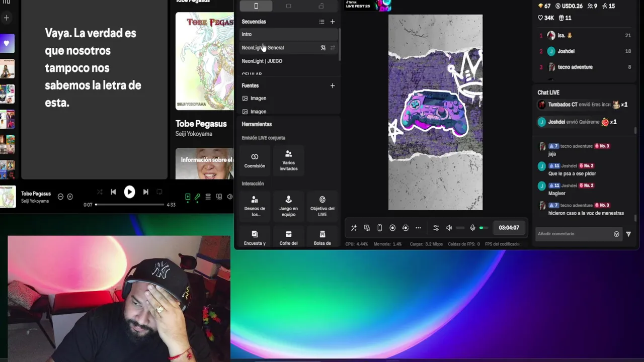644x362 pixels.
Task: Click record circle icon in stream toolbar
Action: pos(392,228)
